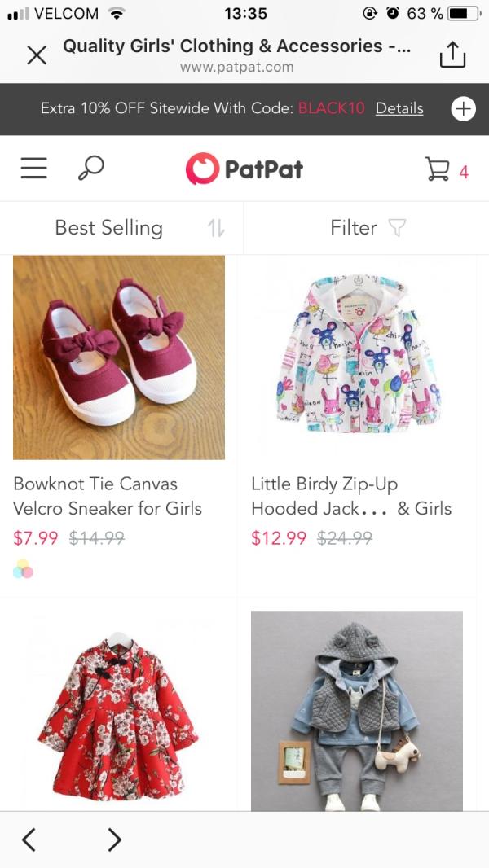The image size is (489, 868).
Task: Tap the PatPat logo
Action: [x=244, y=169]
